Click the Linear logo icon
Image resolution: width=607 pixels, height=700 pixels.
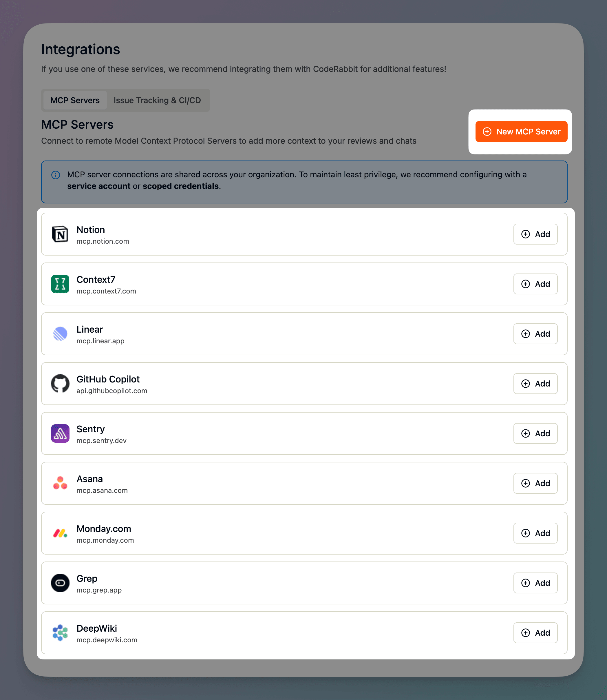[60, 334]
